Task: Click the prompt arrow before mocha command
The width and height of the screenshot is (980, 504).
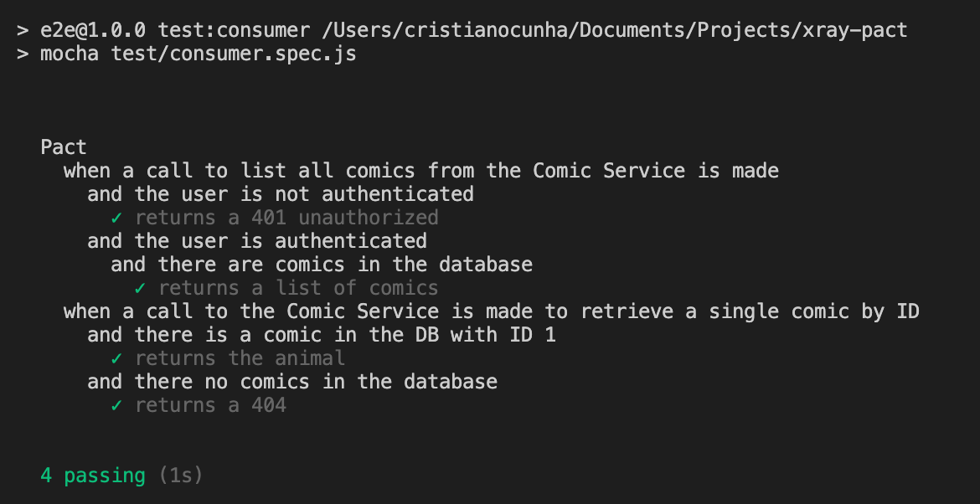Action: pyautogui.click(x=23, y=54)
